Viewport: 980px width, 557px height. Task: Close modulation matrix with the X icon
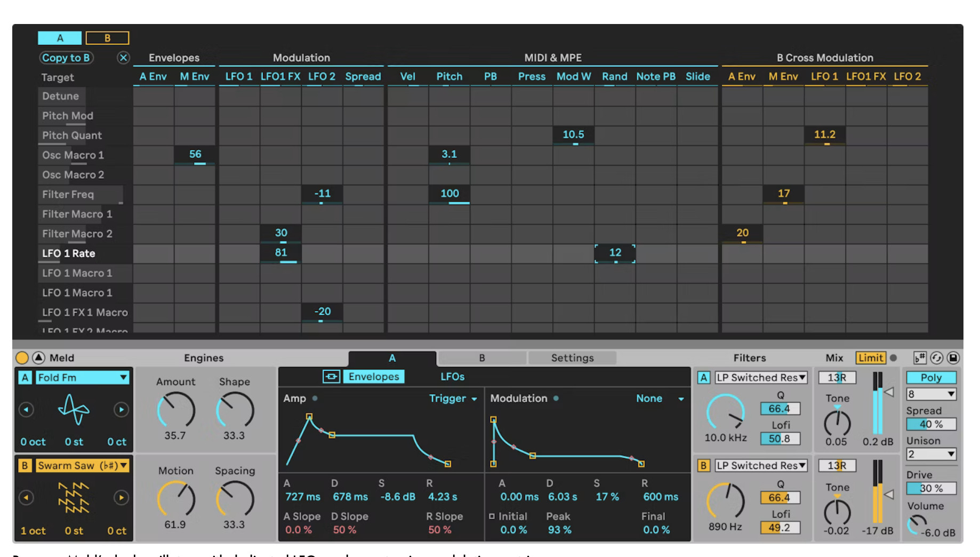(123, 58)
